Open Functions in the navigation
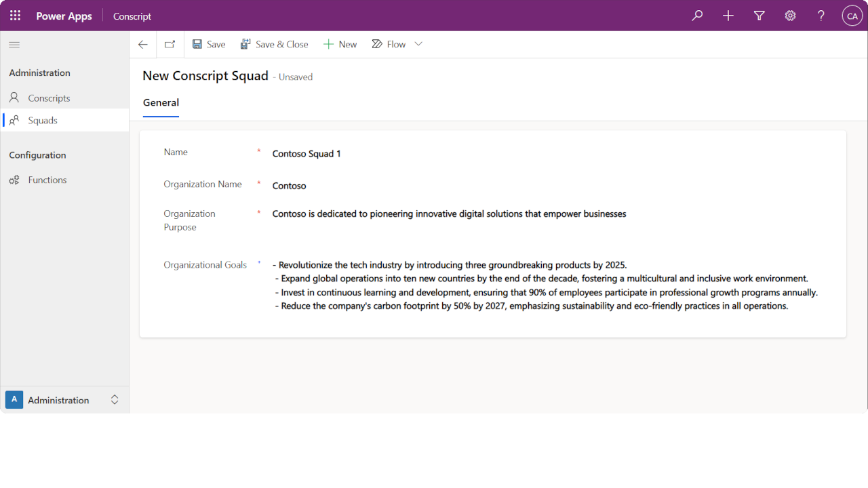Image resolution: width=868 pixels, height=488 pixels. click(64, 180)
